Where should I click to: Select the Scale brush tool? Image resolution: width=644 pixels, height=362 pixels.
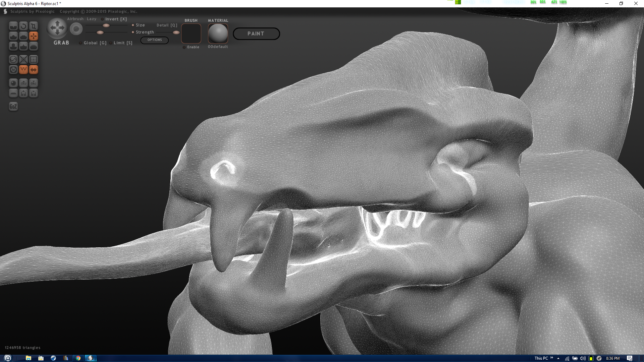pyautogui.click(x=34, y=26)
